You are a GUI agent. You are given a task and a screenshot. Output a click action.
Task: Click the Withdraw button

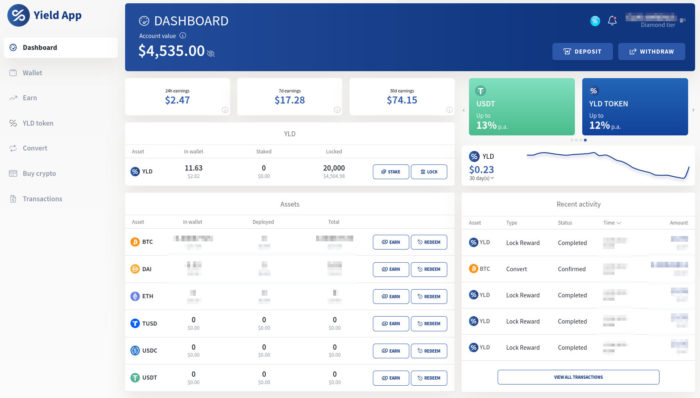[652, 52]
